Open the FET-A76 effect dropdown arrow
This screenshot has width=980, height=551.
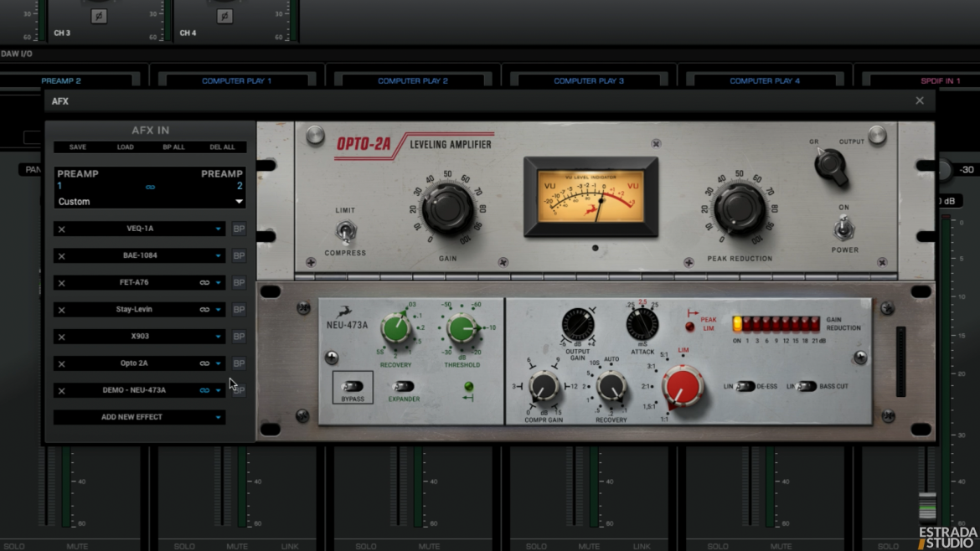218,283
